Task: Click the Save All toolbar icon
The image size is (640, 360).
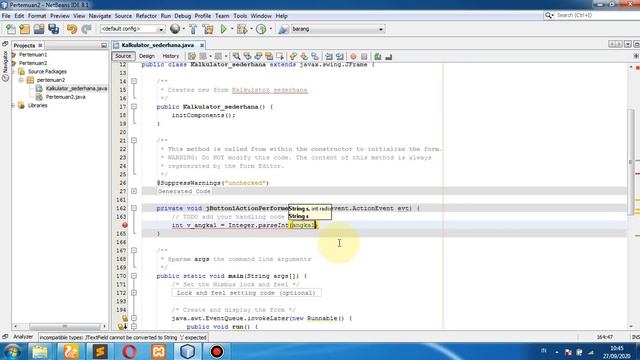Action: 53,29
